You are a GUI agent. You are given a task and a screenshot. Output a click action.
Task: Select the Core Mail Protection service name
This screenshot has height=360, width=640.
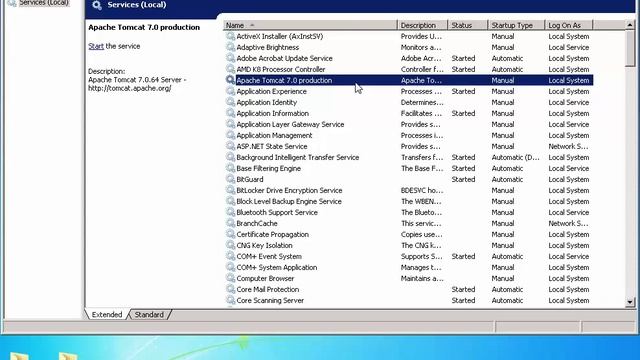[x=268, y=290]
